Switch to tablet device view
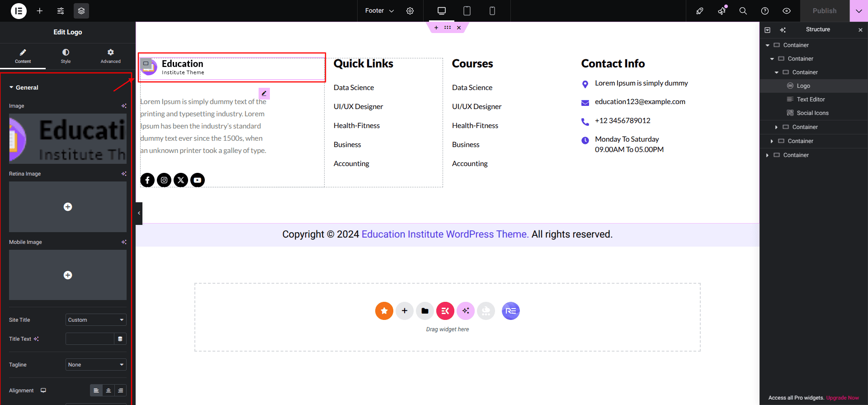 click(x=467, y=11)
